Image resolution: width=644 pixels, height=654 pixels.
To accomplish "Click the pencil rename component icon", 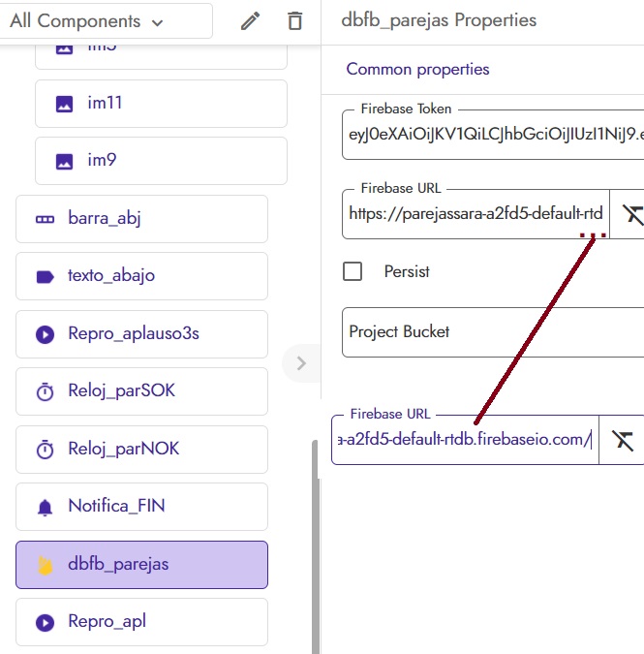I will click(x=251, y=21).
